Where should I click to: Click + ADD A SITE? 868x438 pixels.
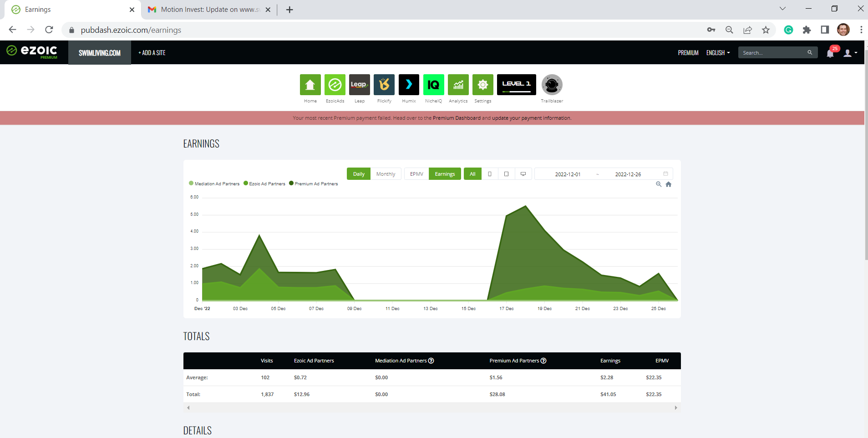click(152, 53)
